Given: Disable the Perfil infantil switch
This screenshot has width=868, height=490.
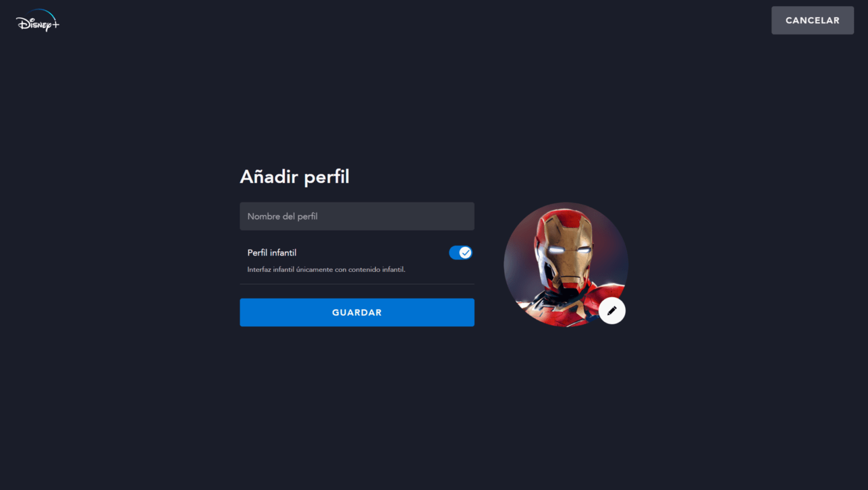Looking at the screenshot, I should (x=461, y=253).
